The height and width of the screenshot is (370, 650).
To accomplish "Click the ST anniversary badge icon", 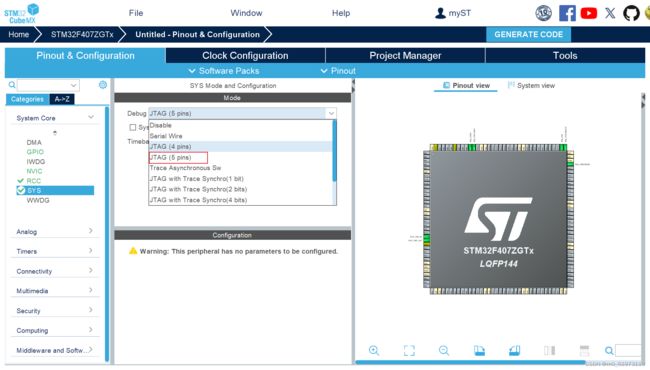I will pyautogui.click(x=543, y=13).
